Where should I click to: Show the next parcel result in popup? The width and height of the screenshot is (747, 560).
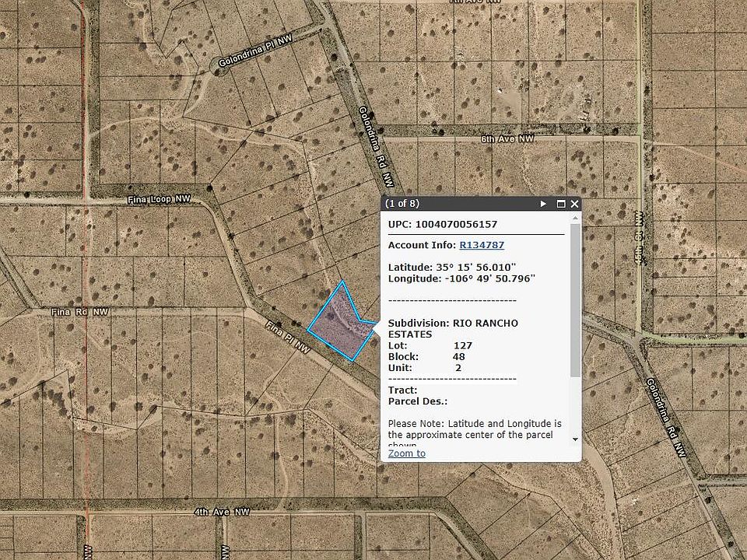click(543, 204)
